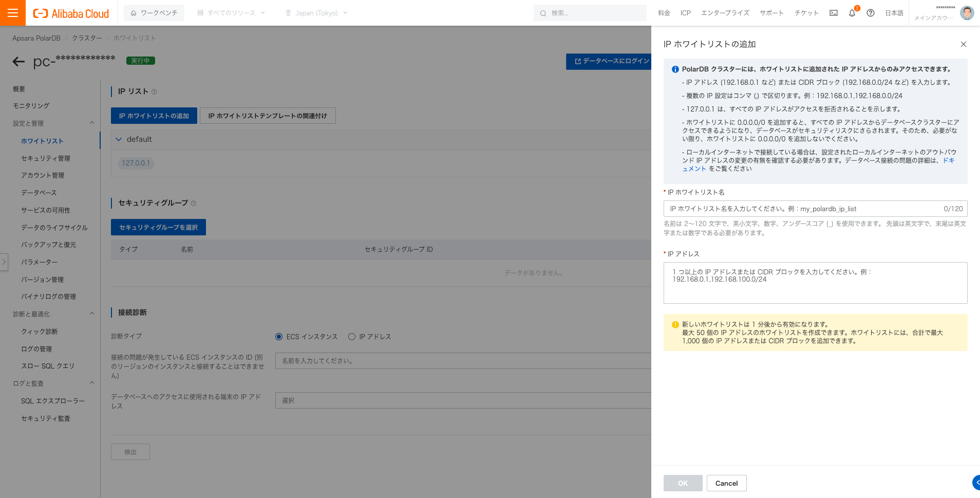The height and width of the screenshot is (498, 980).
Task: Collapse ログと監査 sidebar section
Action: coord(92,383)
